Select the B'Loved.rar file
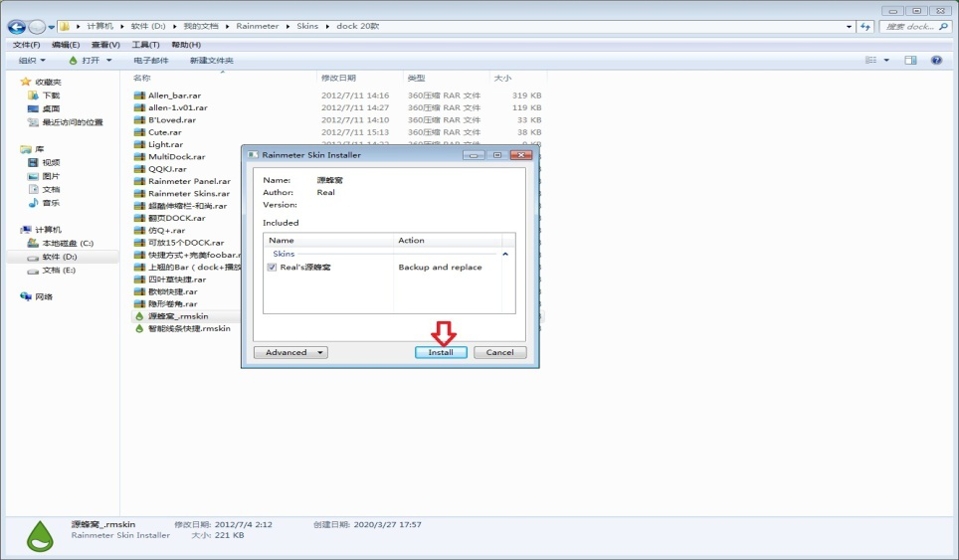This screenshot has width=959, height=560. [172, 119]
